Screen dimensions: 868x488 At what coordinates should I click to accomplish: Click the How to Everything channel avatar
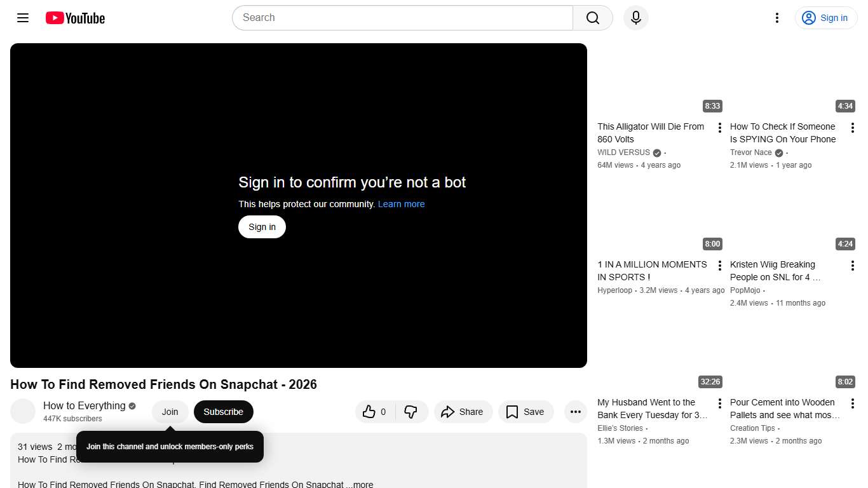pos(23,411)
